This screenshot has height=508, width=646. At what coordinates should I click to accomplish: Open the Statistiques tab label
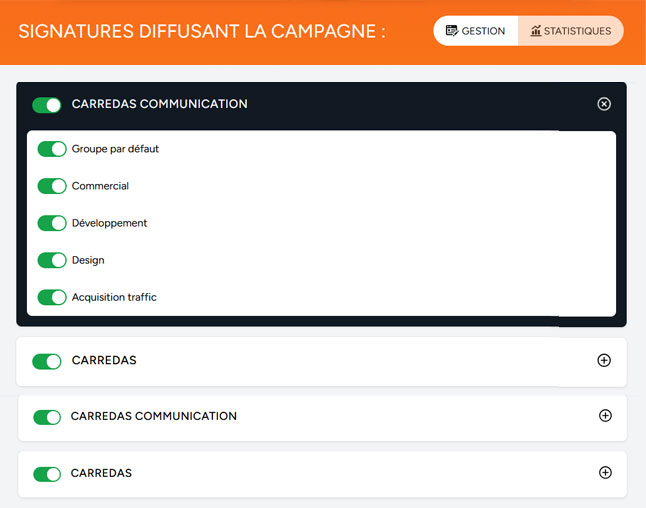(x=577, y=31)
